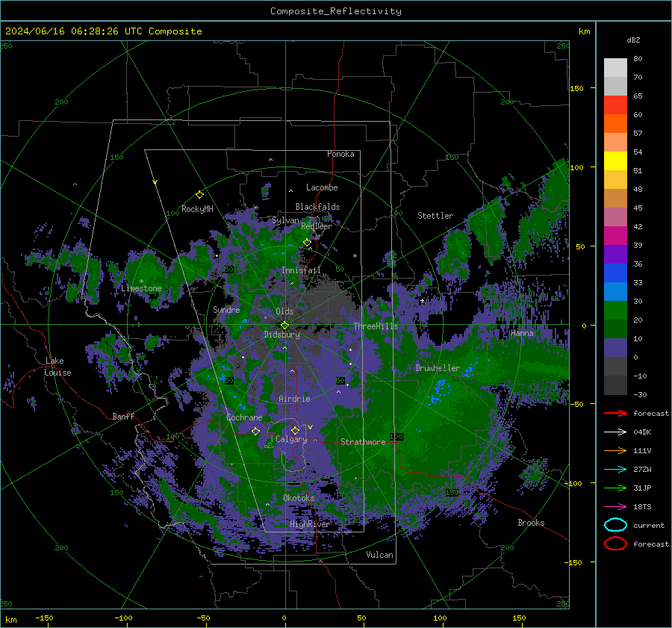Click the Vulcan town label
This screenshot has height=628, width=672.
[380, 555]
